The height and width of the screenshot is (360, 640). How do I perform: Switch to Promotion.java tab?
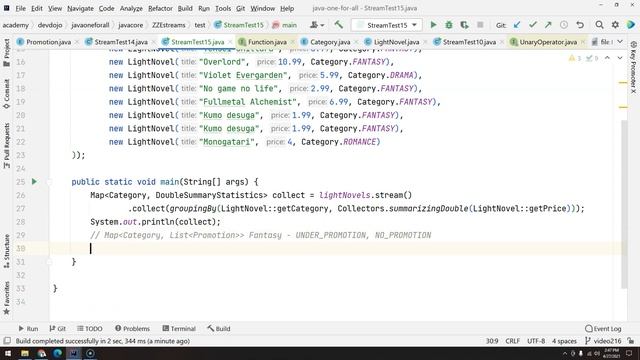(48, 42)
